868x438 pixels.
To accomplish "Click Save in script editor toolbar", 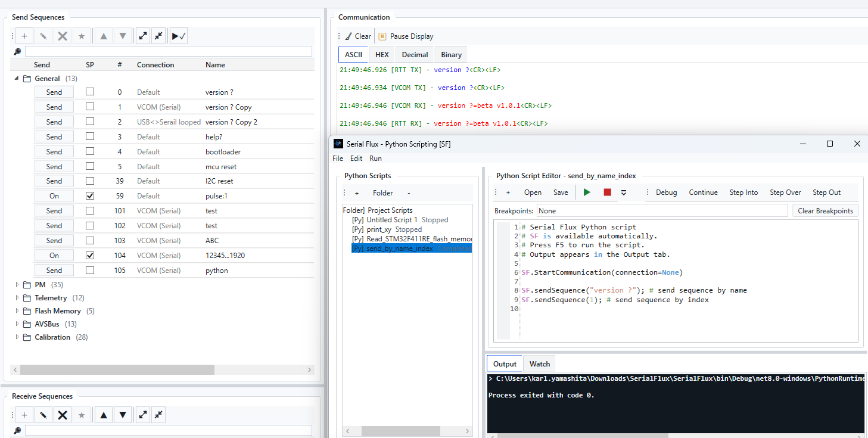I will 561,192.
